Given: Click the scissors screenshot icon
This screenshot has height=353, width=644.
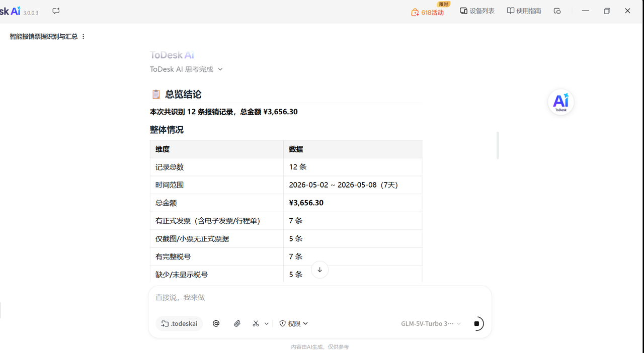Looking at the screenshot, I should tap(256, 324).
